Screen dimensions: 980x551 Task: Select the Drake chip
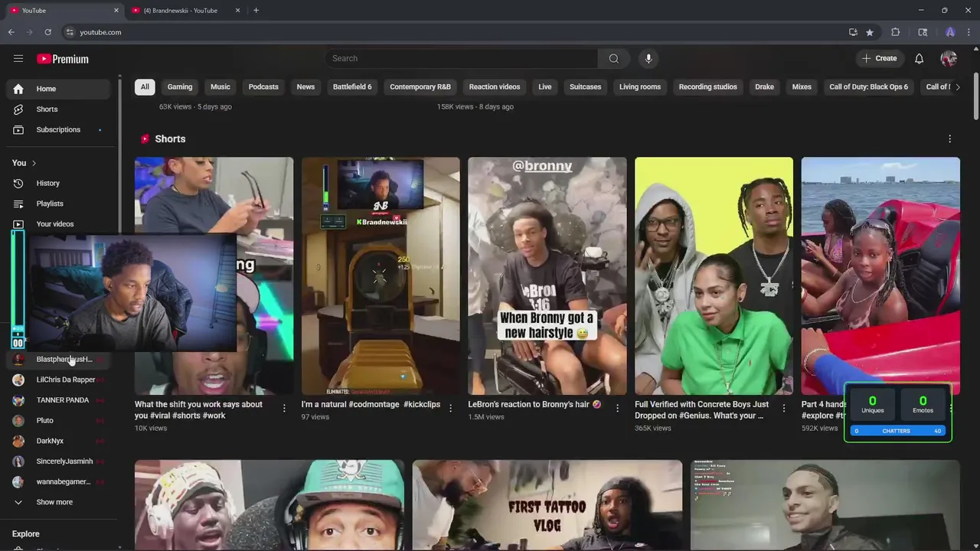pyautogui.click(x=765, y=87)
